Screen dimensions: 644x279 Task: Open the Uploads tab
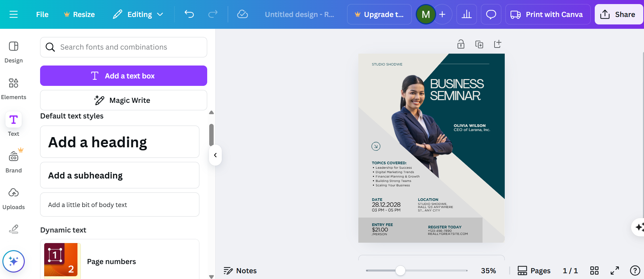pos(14,199)
